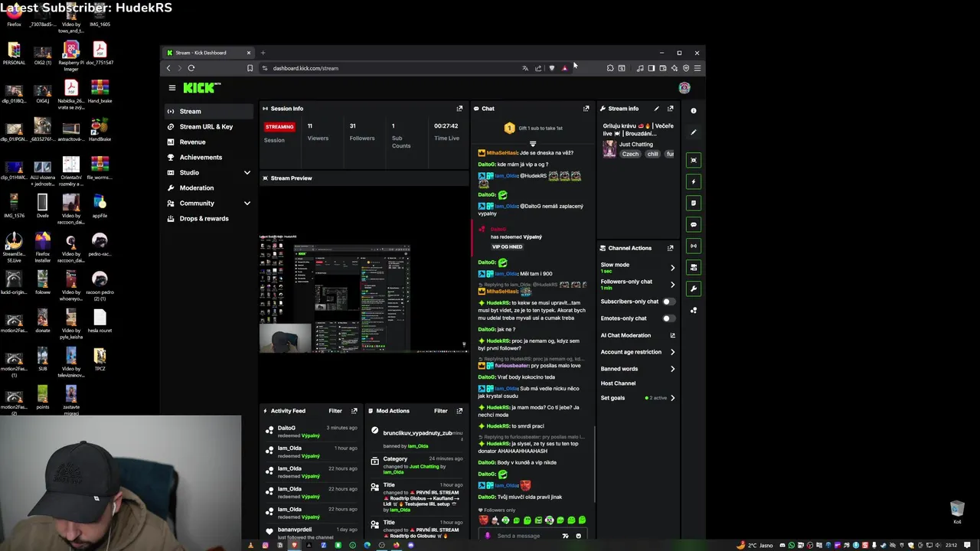The image size is (980, 551).
Task: Click the Brave icon in the taskbar
Action: pyautogui.click(x=294, y=546)
